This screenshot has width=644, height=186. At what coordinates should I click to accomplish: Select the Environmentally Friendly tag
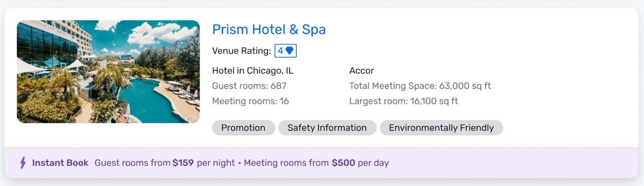pos(441,128)
